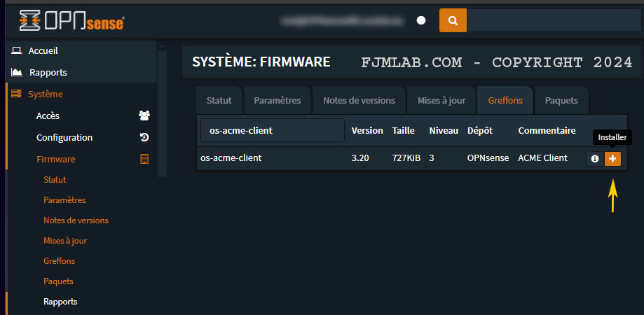
Task: Click the Firmware section icon in sidebar
Action: coord(144,160)
